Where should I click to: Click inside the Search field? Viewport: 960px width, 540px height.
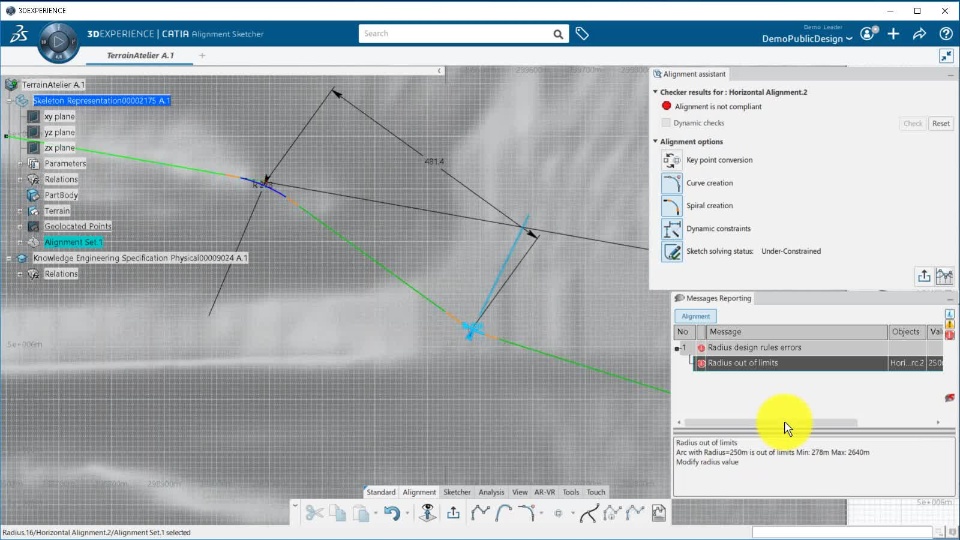tap(456, 34)
